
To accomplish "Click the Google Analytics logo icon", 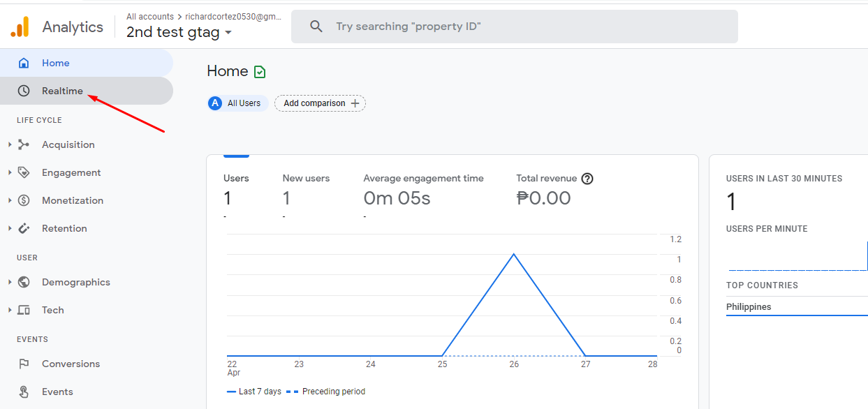I will click(20, 27).
